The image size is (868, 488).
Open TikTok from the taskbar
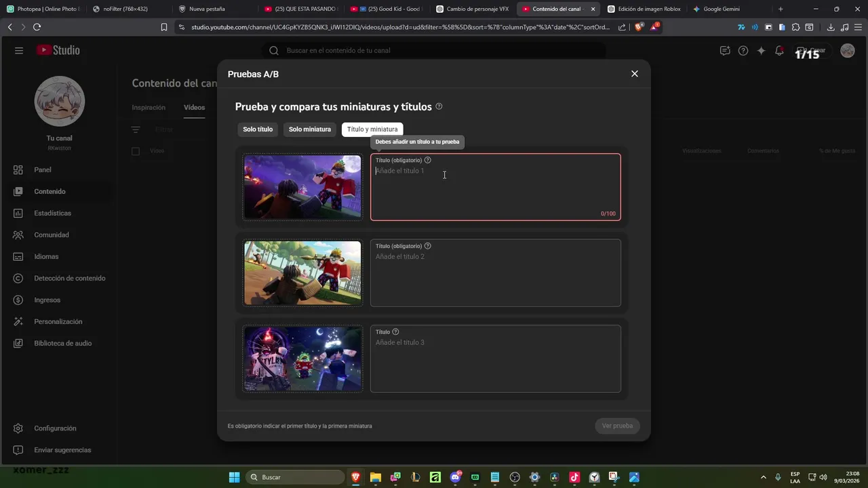[574, 477]
